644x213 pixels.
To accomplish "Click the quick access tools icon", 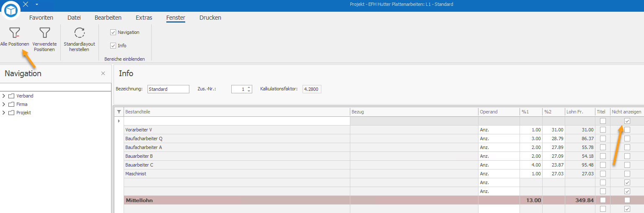I will point(26,4).
